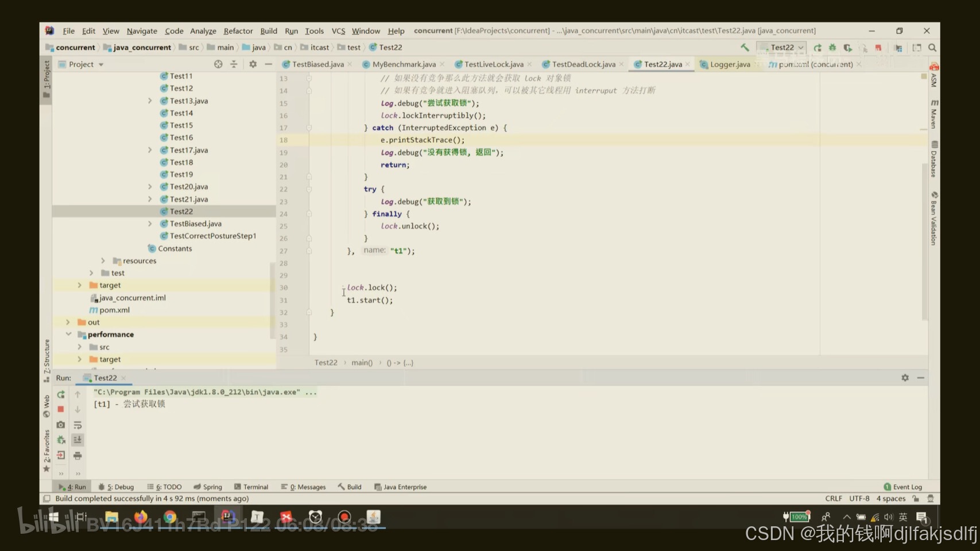Open the Refactor menu
The image size is (980, 551).
point(238,31)
